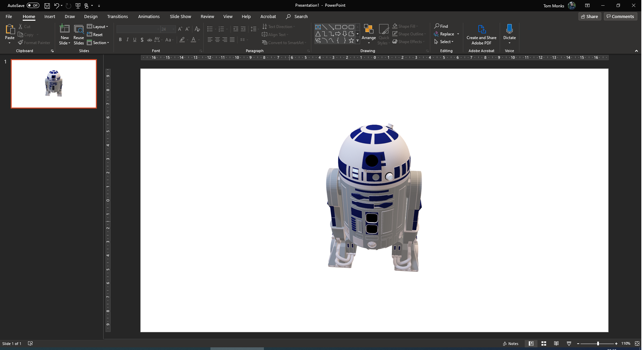Click the New Slide icon
The height and width of the screenshot is (350, 644).
64,29
